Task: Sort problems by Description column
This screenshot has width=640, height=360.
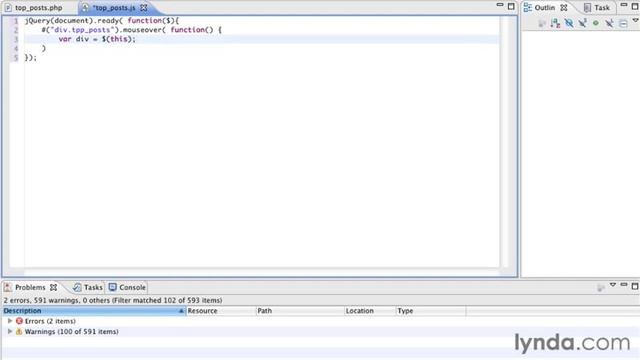Action: (x=93, y=311)
